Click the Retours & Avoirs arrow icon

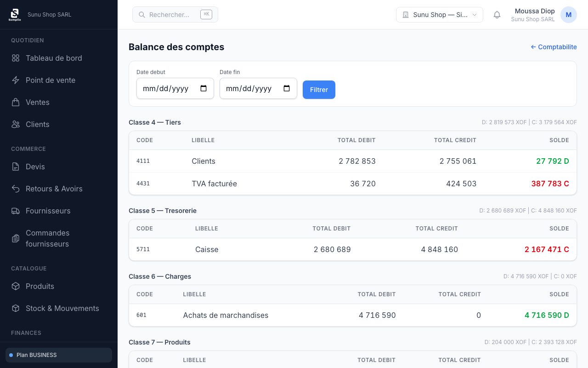[x=16, y=189]
